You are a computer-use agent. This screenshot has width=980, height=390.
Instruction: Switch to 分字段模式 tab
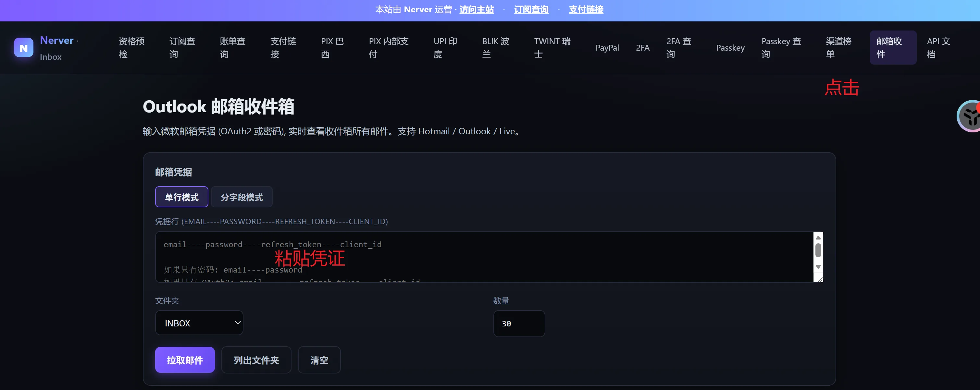(242, 197)
